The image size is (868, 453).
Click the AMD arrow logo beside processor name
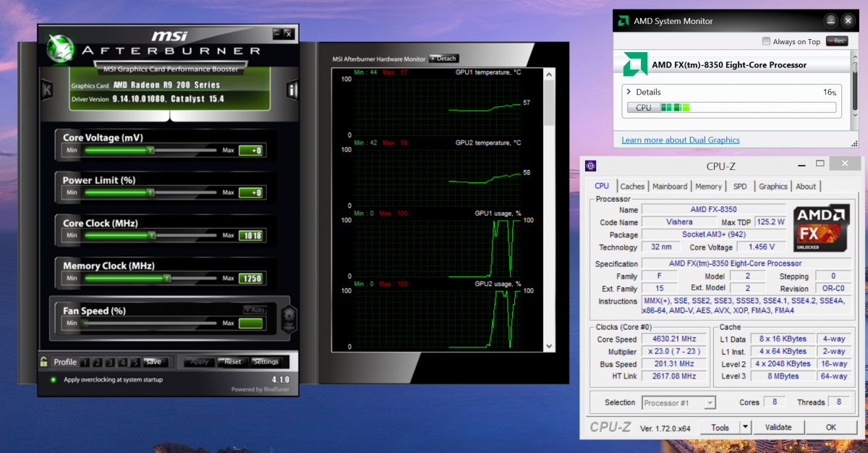click(x=635, y=65)
